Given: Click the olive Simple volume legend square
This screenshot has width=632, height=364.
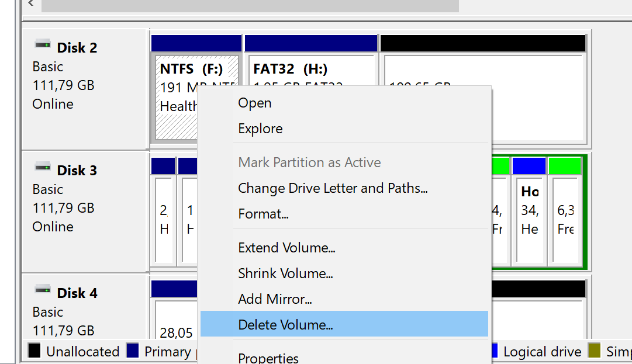Looking at the screenshot, I should 595,351.
